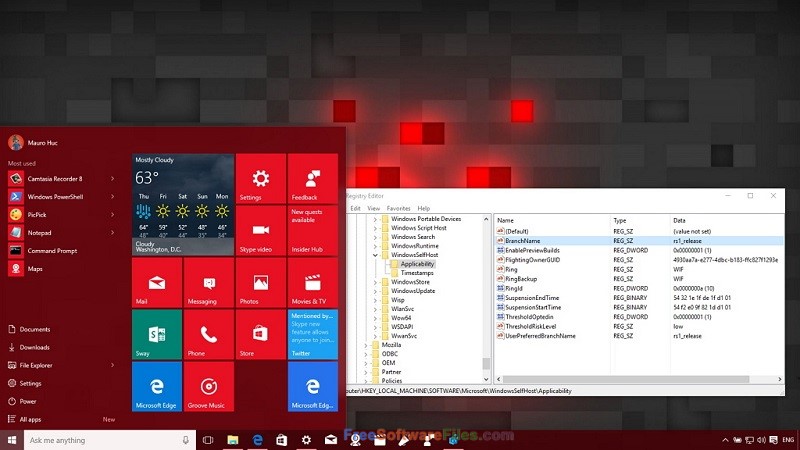Image resolution: width=800 pixels, height=450 pixels.
Task: Open the Feedback tile
Action: coord(313,179)
